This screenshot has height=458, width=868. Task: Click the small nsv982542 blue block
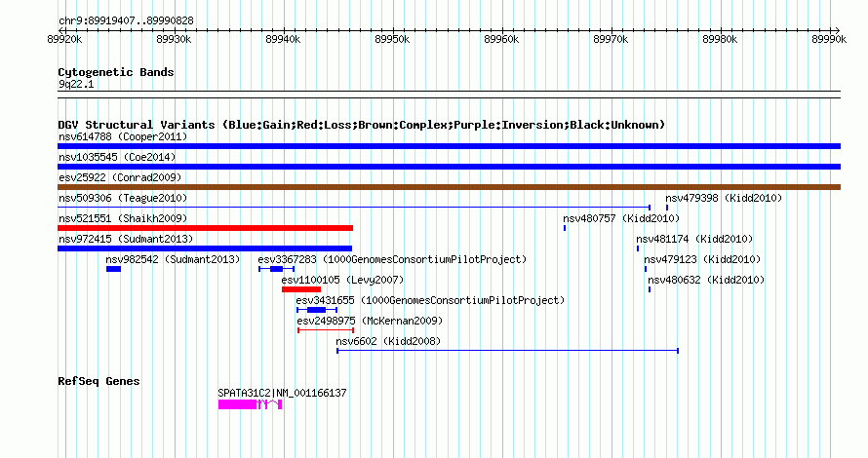pos(113,269)
